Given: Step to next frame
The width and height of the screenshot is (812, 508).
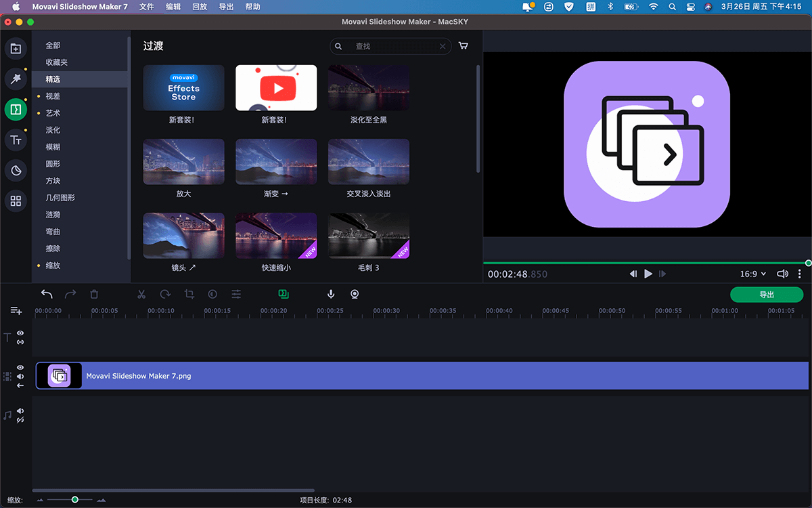Looking at the screenshot, I should point(662,274).
